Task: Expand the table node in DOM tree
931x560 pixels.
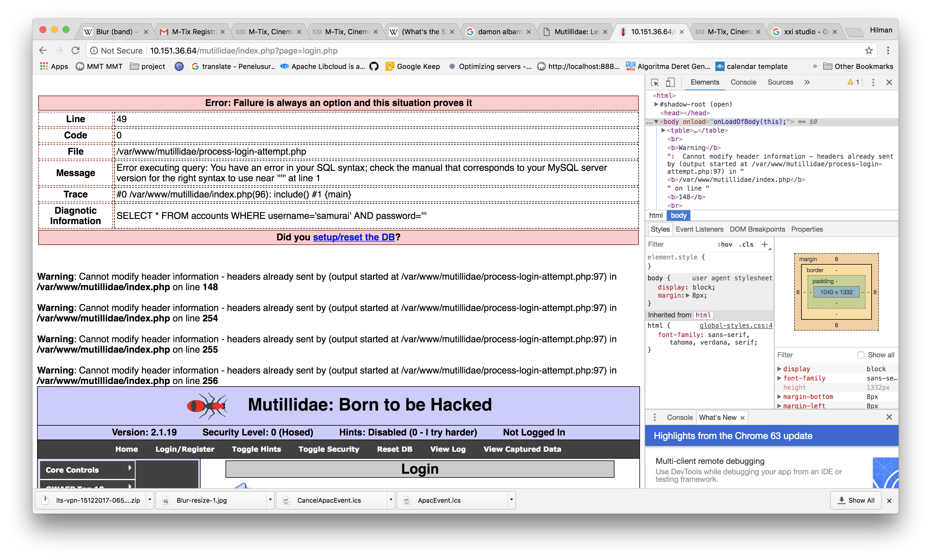Action: coord(663,130)
